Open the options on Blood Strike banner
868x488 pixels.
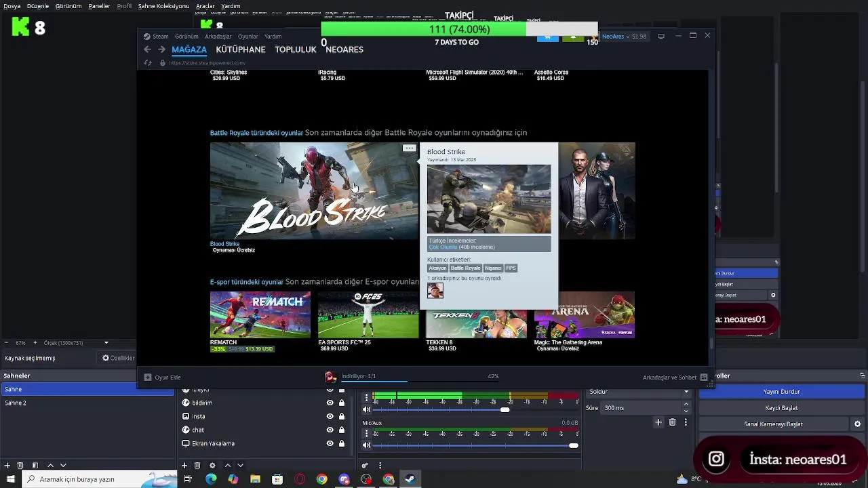coord(409,148)
